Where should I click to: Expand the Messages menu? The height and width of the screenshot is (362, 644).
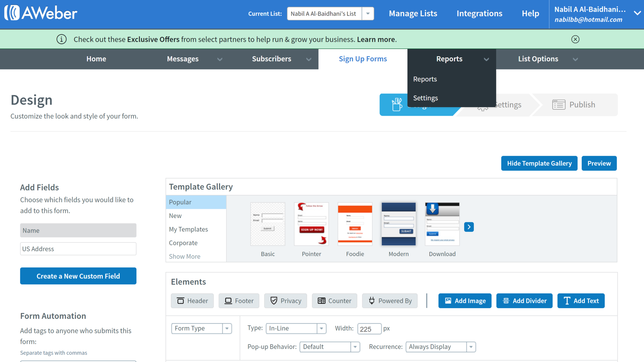pos(219,59)
